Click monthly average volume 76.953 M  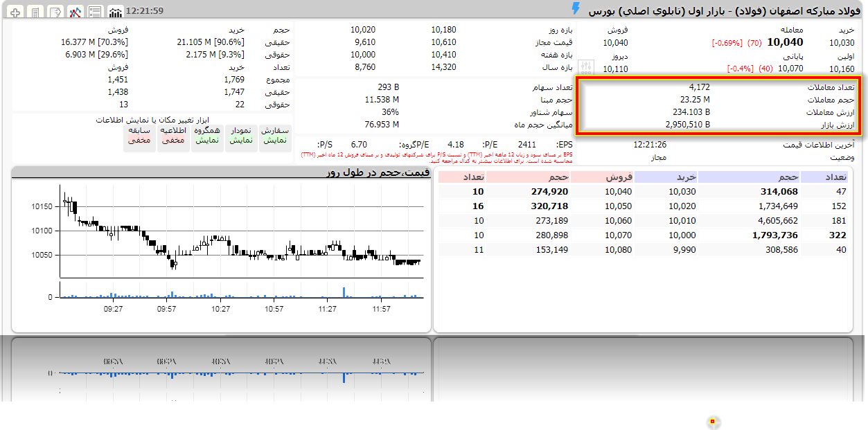382,125
